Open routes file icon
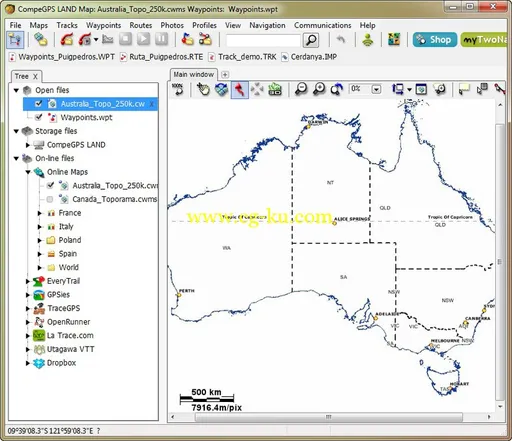Viewport: 512px width, 441px height. click(x=205, y=39)
